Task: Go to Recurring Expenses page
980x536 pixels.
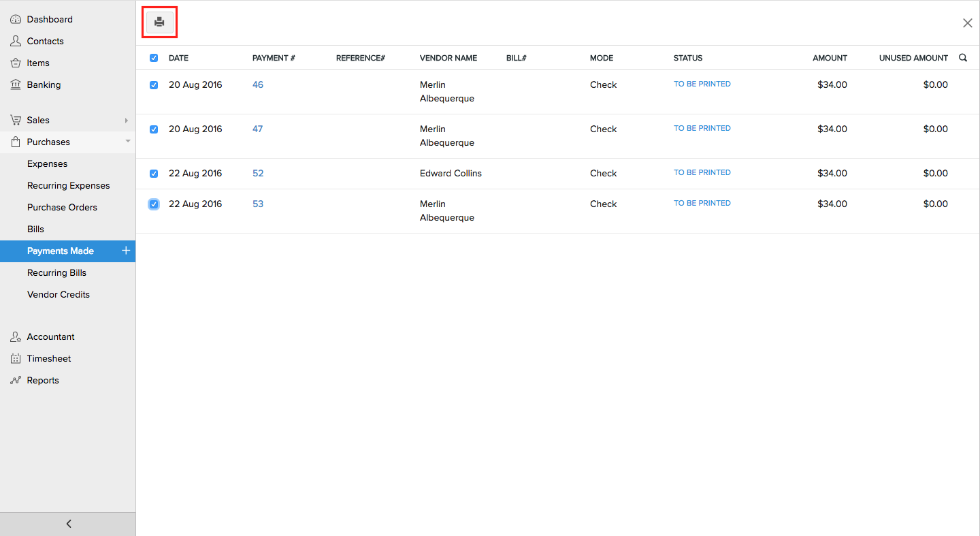Action: pyautogui.click(x=68, y=185)
